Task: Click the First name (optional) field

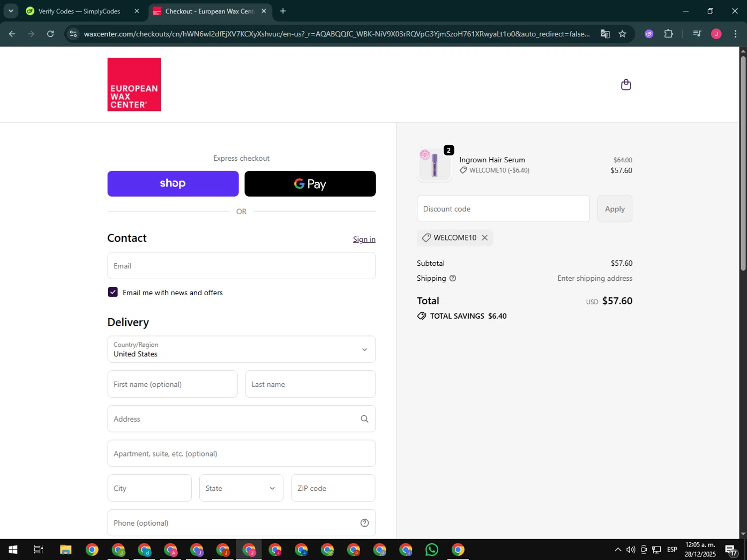Action: coord(172,384)
